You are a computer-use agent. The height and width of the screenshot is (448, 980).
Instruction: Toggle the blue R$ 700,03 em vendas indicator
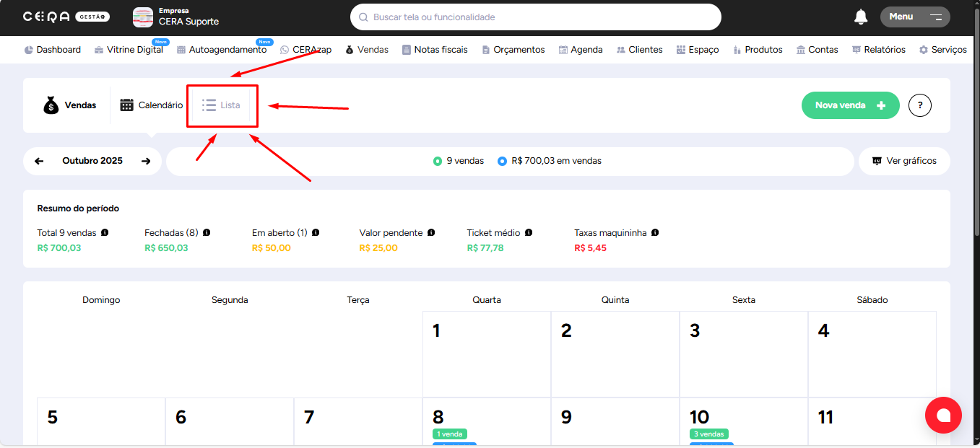point(502,161)
